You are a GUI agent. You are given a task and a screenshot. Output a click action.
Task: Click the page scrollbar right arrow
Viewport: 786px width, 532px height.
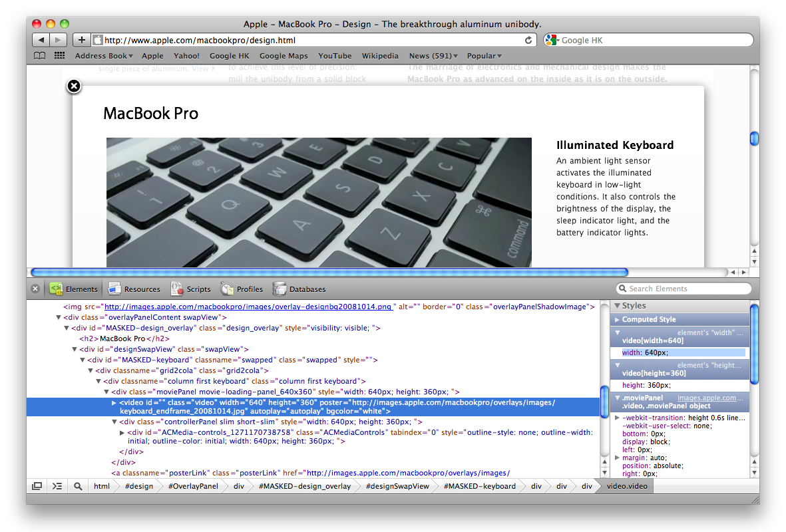pyautogui.click(x=744, y=272)
